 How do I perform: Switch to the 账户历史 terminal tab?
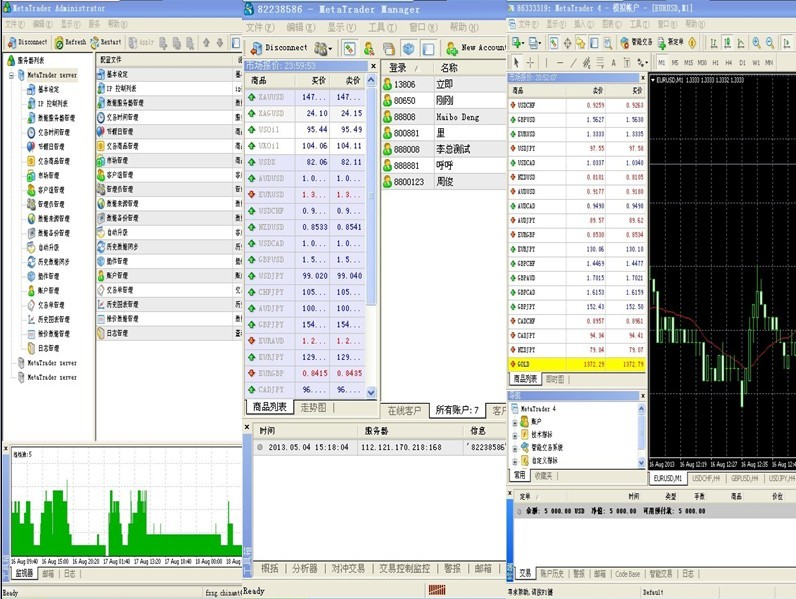[552, 573]
